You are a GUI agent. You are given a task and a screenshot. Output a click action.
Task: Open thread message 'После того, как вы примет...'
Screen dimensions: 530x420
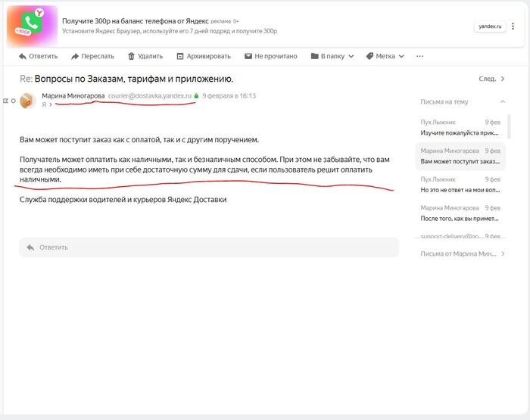[x=460, y=213]
